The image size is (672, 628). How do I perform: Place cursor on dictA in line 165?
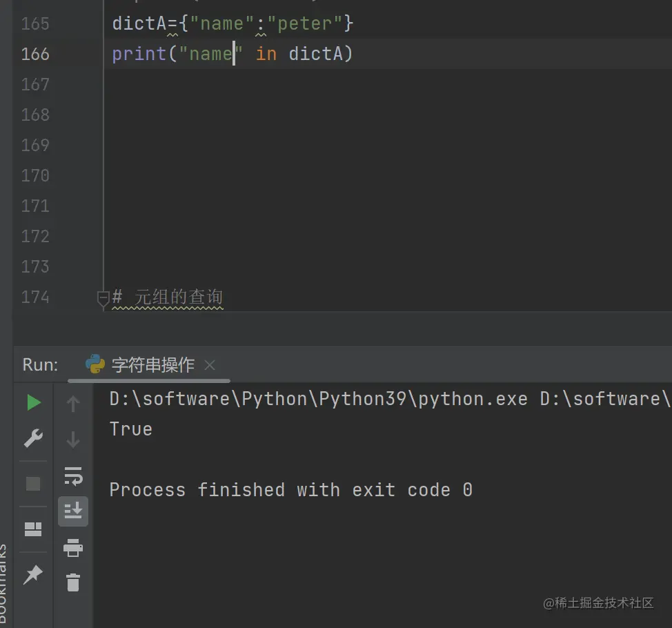pos(139,23)
